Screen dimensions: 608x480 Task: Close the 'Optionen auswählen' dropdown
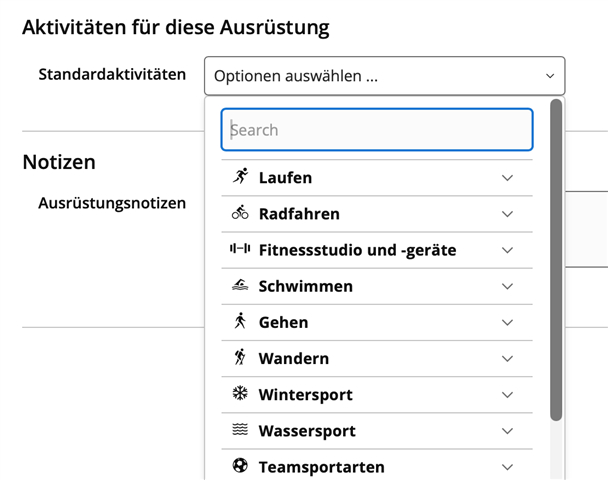pyautogui.click(x=549, y=76)
